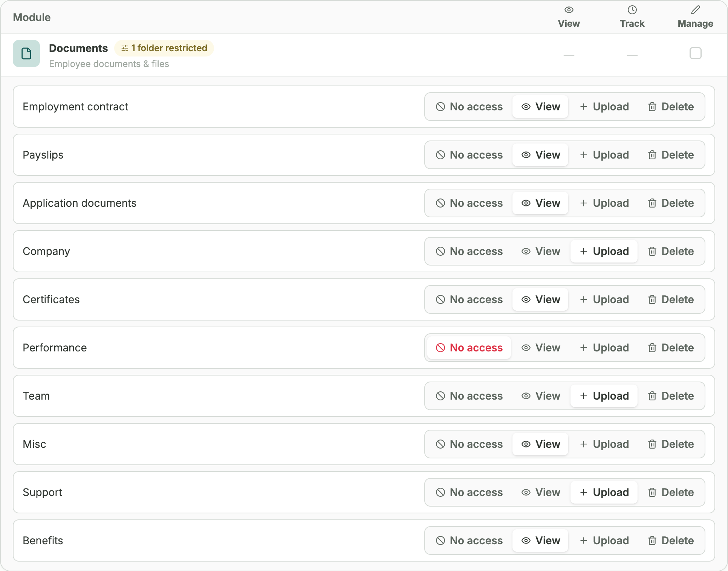Set Certificates to No access
The width and height of the screenshot is (728, 571).
(469, 299)
